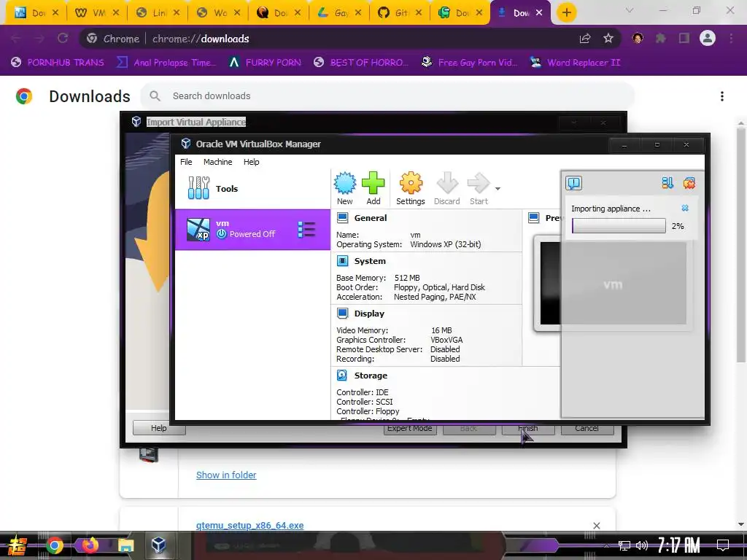The width and height of the screenshot is (747, 560).
Task: Click the General section header
Action: 370,218
